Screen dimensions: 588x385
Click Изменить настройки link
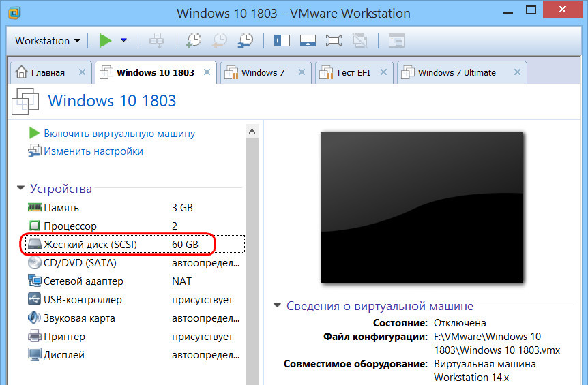(x=93, y=151)
